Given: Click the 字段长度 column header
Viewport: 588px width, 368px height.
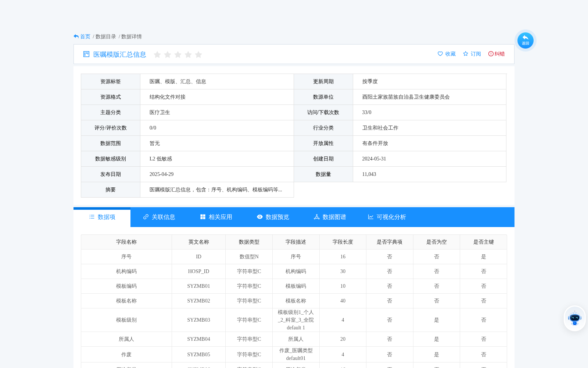Looking at the screenshot, I should point(343,242).
